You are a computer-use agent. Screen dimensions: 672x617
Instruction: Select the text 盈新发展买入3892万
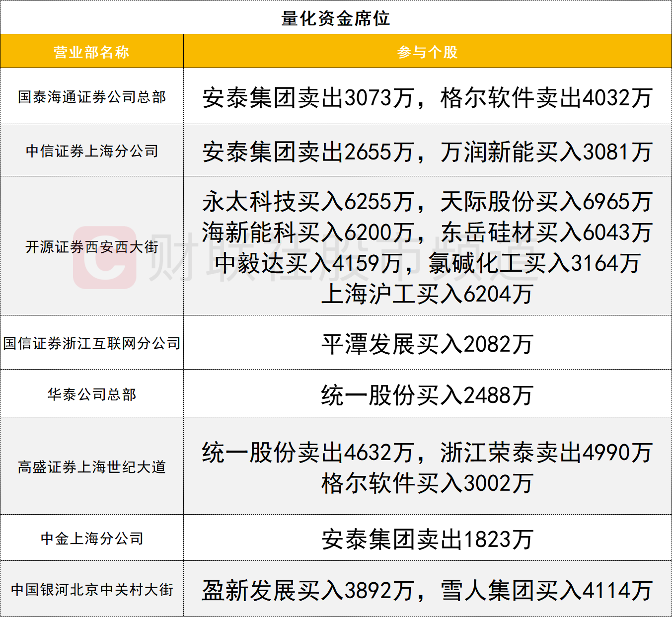(x=308, y=591)
